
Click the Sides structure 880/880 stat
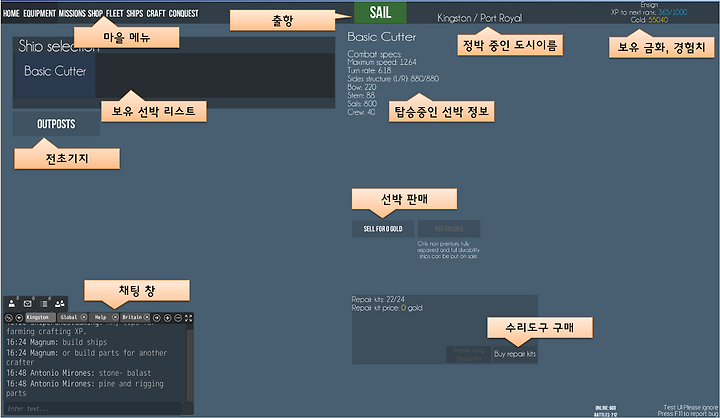pyautogui.click(x=393, y=79)
